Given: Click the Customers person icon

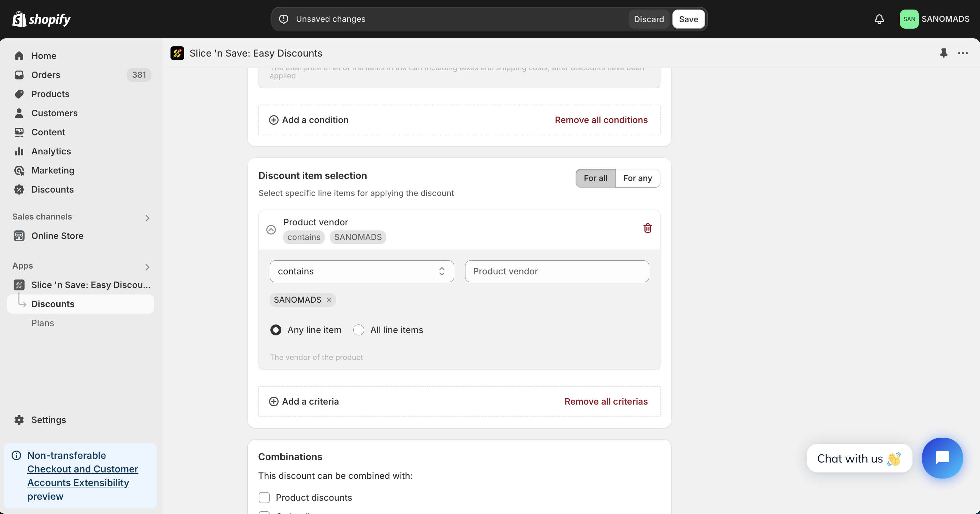Looking at the screenshot, I should [x=19, y=113].
